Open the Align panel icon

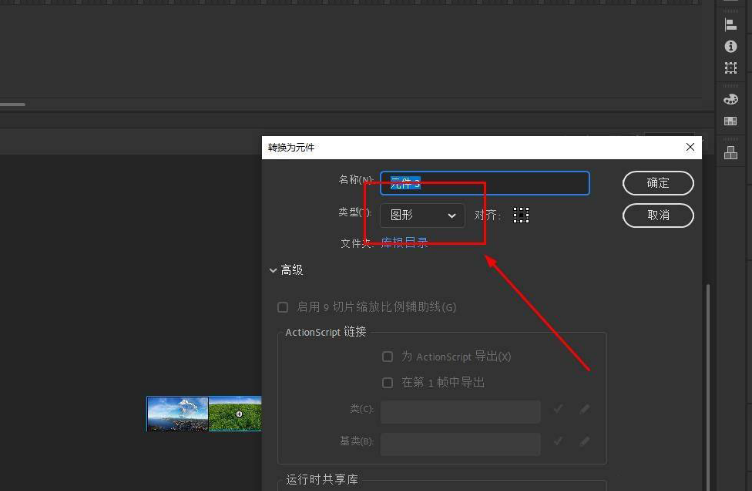coord(730,24)
